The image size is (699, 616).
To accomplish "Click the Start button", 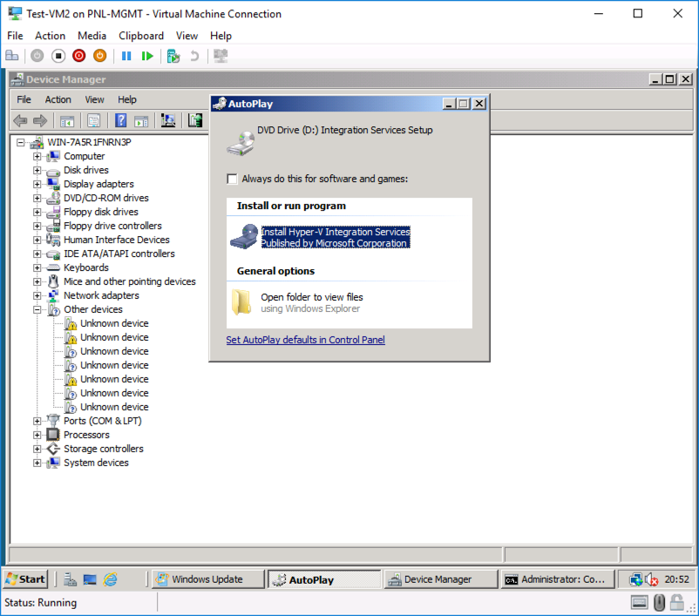I will pos(25,579).
